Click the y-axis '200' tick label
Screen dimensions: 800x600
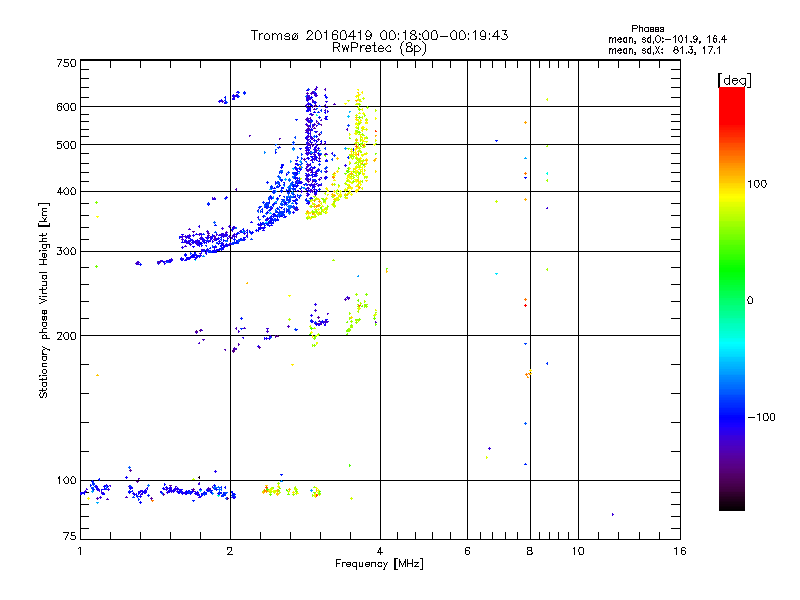tap(66, 336)
